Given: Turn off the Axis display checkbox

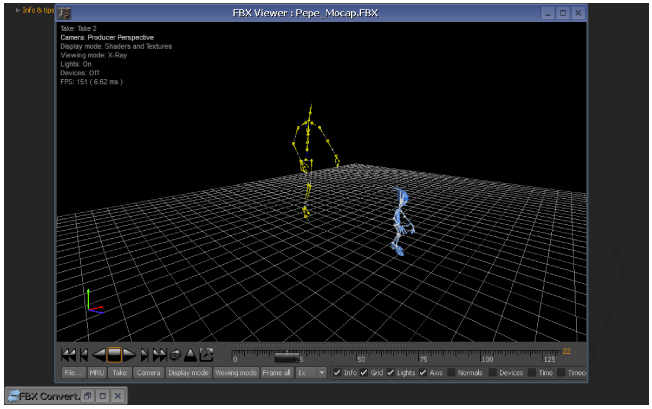Looking at the screenshot, I should coord(423,372).
